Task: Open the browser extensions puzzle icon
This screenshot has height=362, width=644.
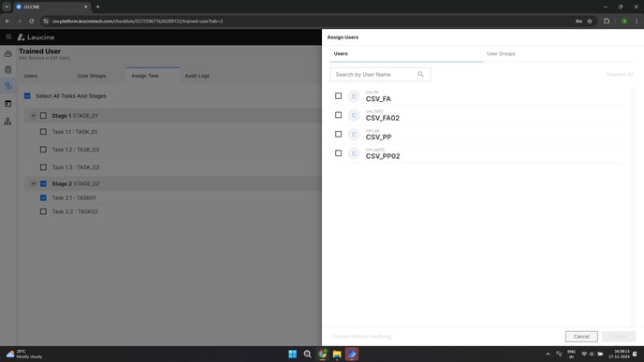Action: 607,21
